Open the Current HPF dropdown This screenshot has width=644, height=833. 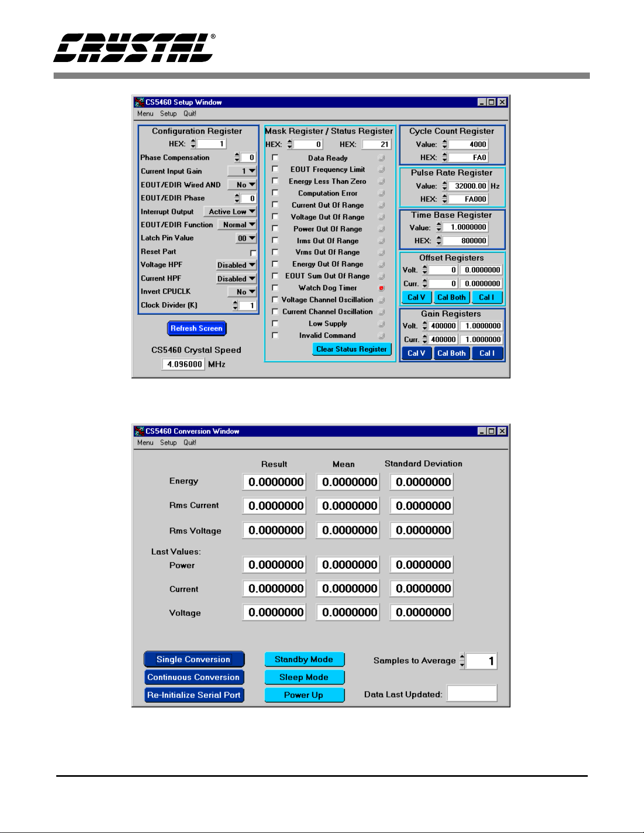237,279
